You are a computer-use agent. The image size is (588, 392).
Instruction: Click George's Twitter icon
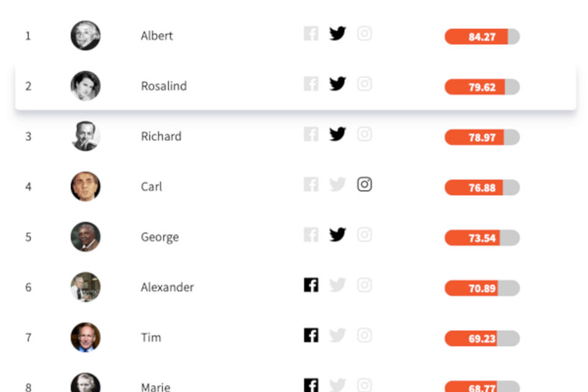point(337,235)
